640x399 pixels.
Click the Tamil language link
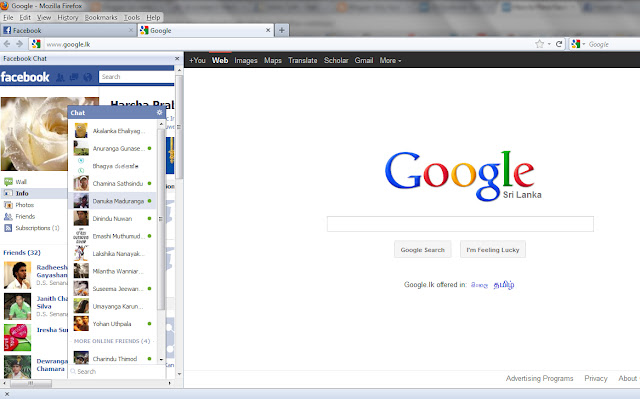click(504, 285)
